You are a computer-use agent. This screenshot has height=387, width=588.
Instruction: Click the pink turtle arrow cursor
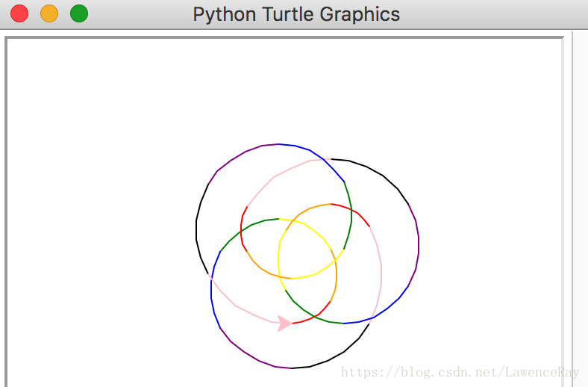pos(284,323)
